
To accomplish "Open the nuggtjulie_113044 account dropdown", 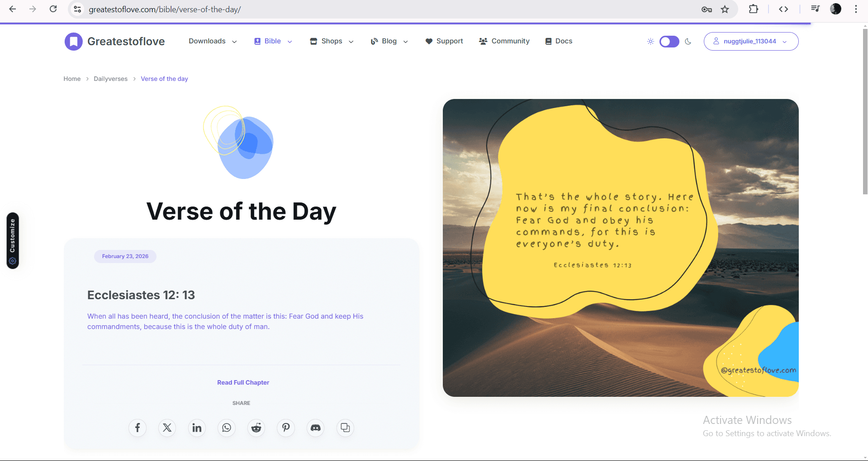I will click(x=751, y=42).
